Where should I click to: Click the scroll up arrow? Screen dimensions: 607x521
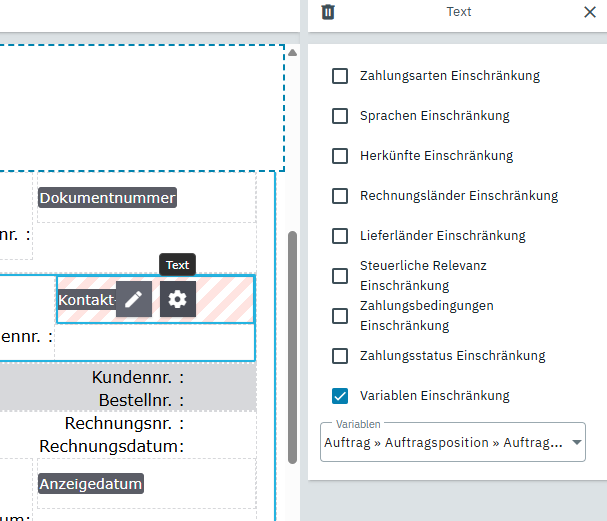point(292,52)
